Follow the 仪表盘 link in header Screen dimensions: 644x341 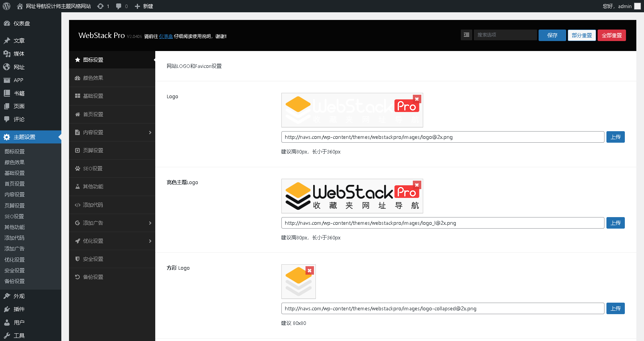[x=166, y=36]
